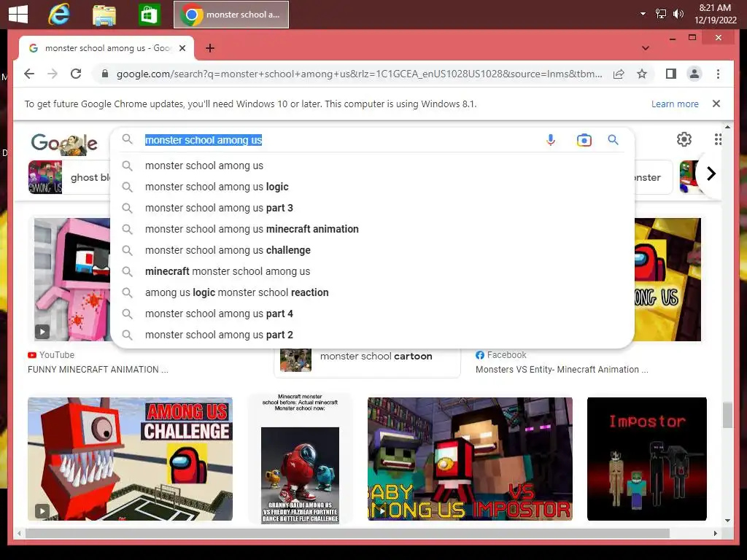Click monster school cartoon related search
Image resolution: width=747 pixels, height=560 pixels.
(368, 360)
